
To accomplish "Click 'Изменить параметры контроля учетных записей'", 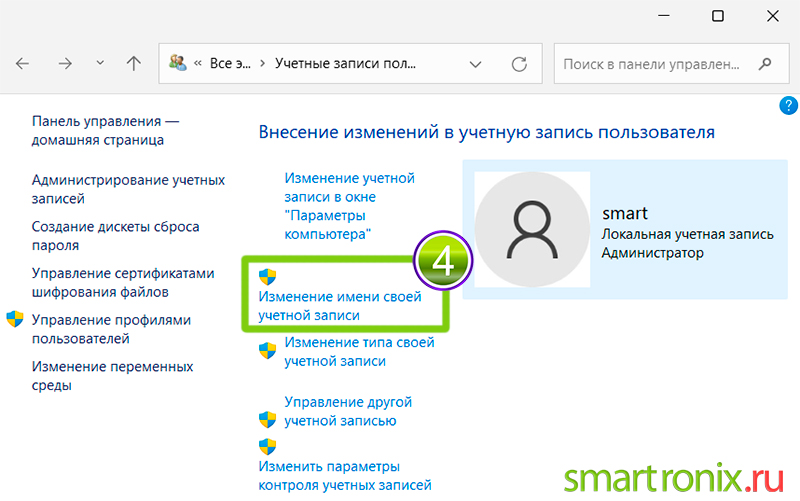I will (345, 475).
